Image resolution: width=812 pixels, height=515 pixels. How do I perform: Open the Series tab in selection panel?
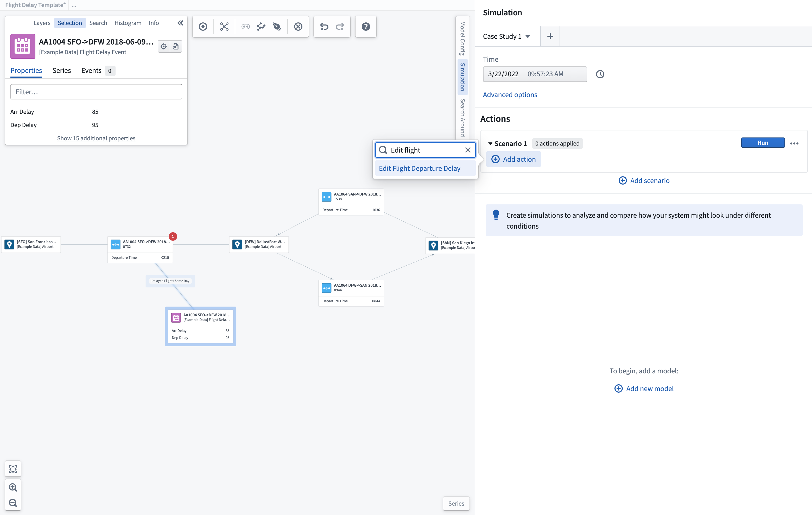(62, 71)
